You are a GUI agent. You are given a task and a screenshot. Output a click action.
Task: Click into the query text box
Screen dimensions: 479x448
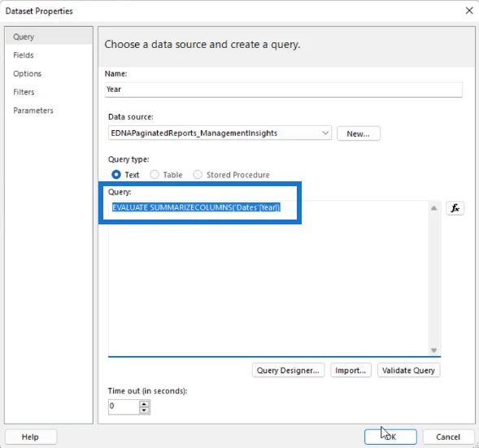[268, 279]
